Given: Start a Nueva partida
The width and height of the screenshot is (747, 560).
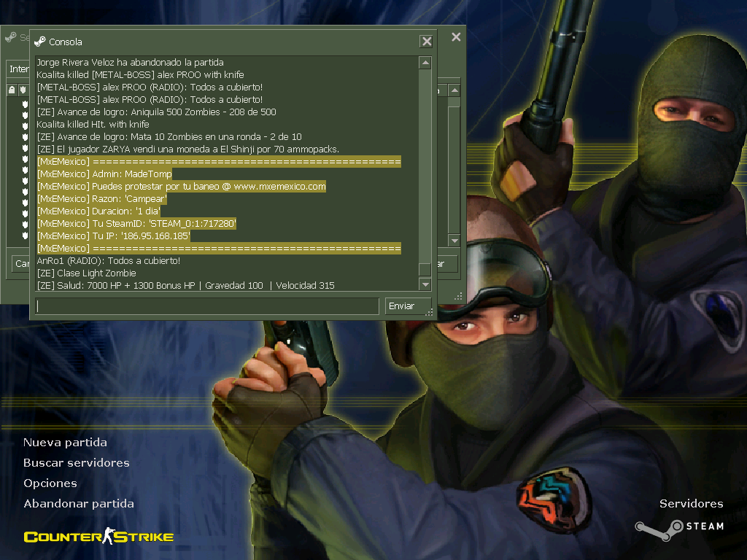Looking at the screenshot, I should 65,443.
